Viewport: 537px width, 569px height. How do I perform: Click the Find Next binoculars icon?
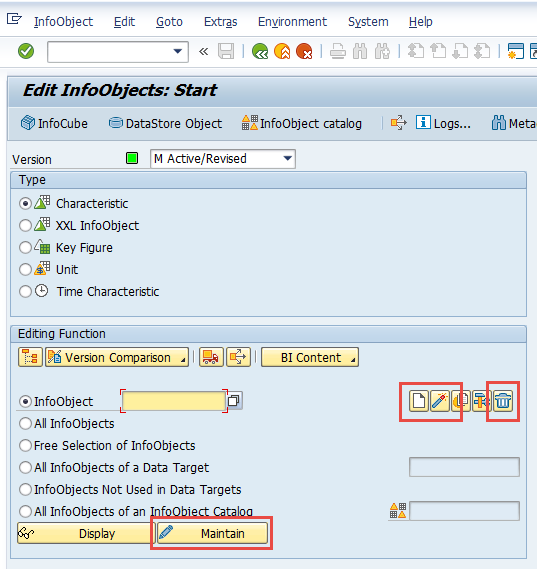pos(382,51)
